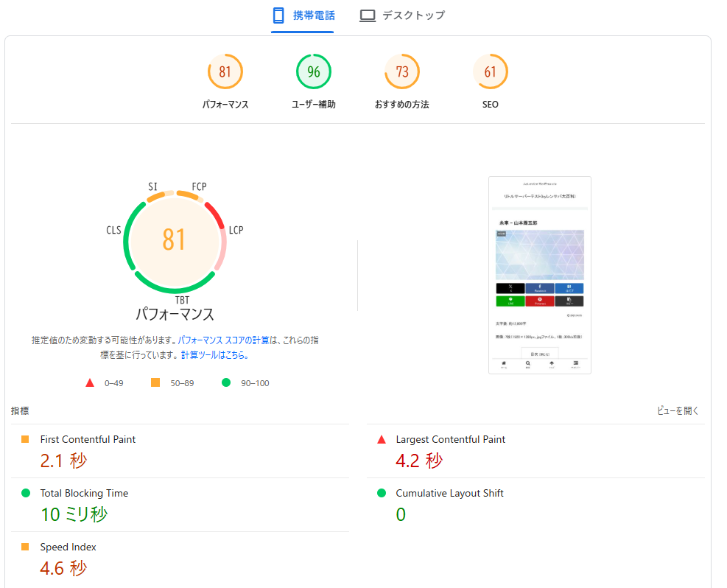Click the First Contentful Paint metric label
The height and width of the screenshot is (588, 727).
pyautogui.click(x=88, y=440)
